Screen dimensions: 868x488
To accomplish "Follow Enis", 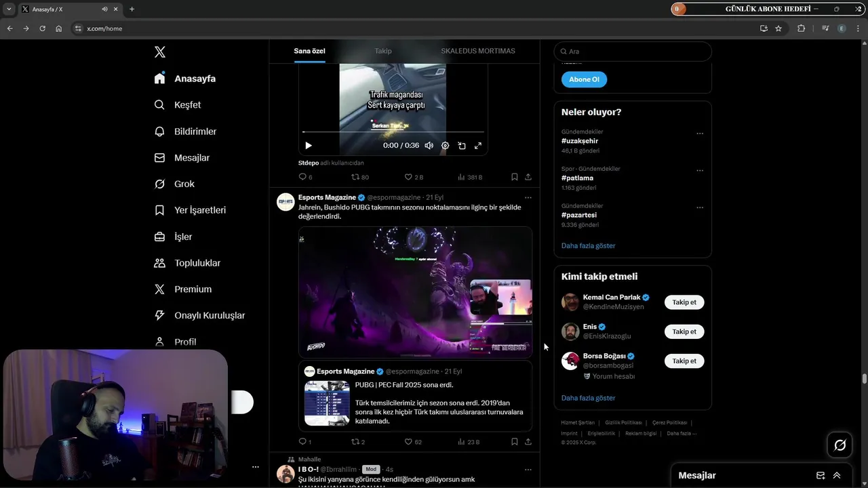I will coord(684,331).
